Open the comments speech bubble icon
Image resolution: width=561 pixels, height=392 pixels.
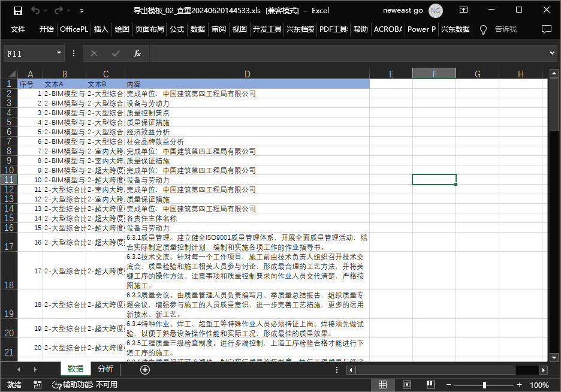(546, 29)
